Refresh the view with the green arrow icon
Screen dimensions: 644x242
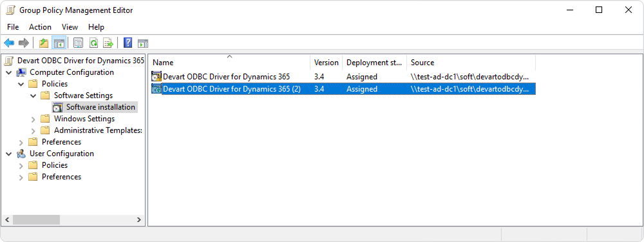point(93,43)
